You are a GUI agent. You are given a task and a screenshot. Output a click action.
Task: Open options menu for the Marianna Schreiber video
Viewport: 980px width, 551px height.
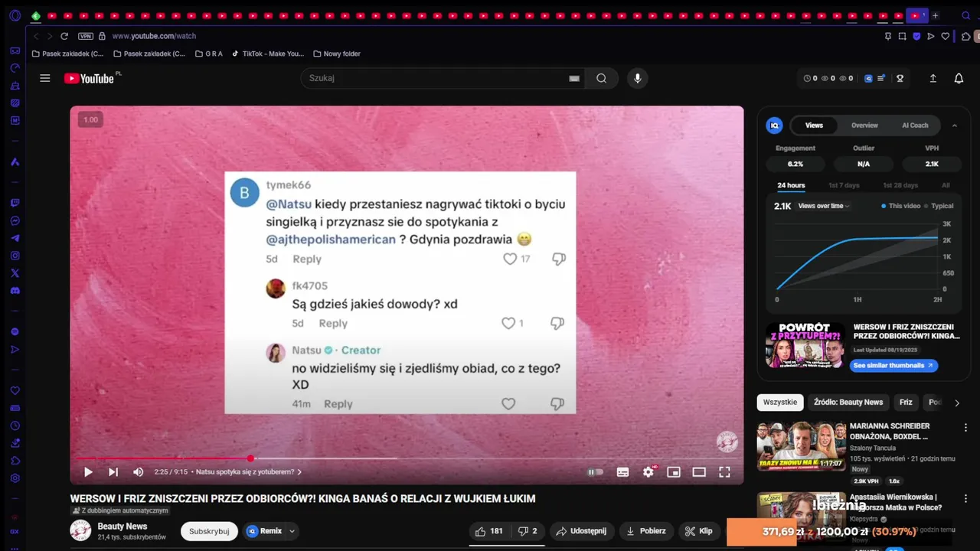click(x=965, y=428)
